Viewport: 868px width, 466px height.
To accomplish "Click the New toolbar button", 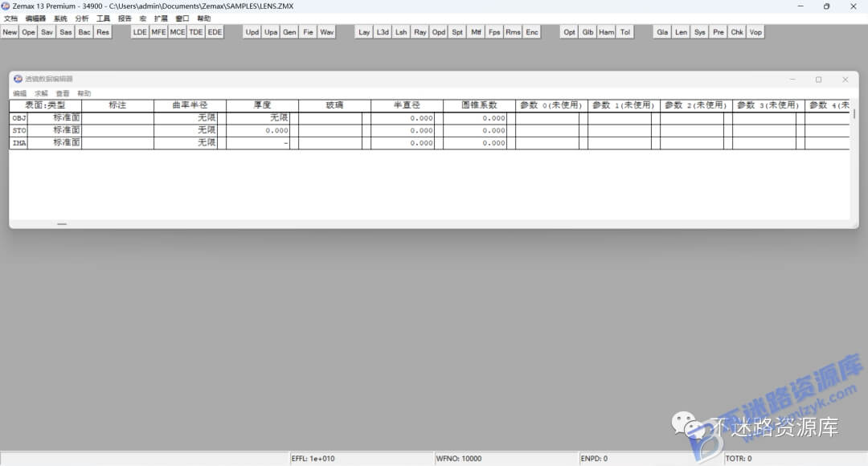I will click(10, 32).
